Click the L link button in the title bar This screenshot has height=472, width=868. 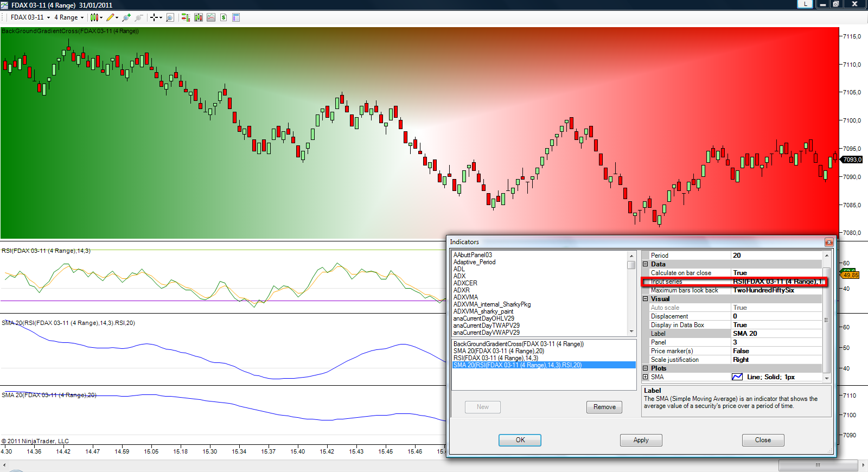tap(805, 4)
